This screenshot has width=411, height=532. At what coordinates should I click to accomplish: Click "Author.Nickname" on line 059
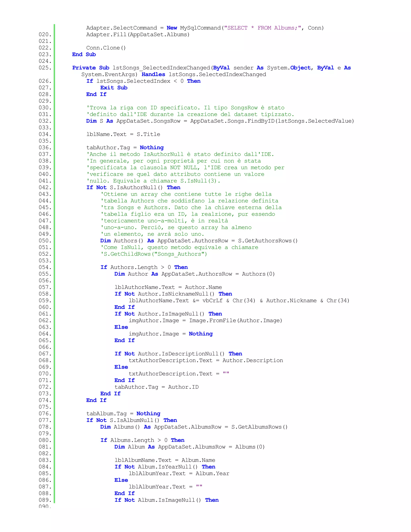(x=291, y=301)
